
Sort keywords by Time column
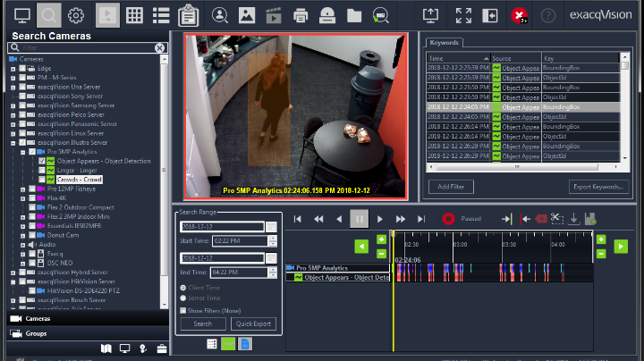[x=458, y=58]
